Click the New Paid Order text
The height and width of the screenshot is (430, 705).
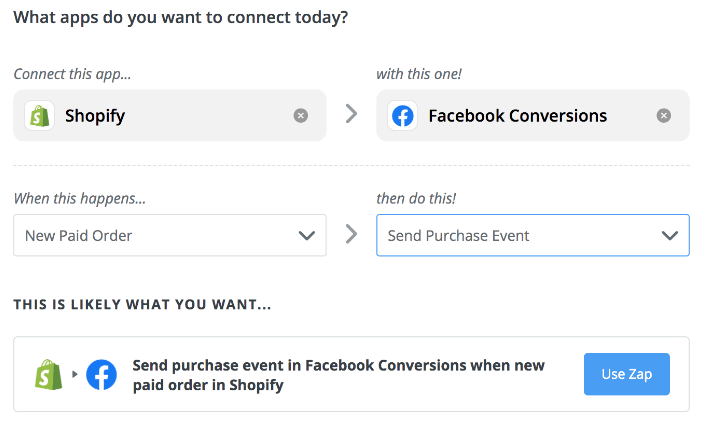tap(79, 236)
